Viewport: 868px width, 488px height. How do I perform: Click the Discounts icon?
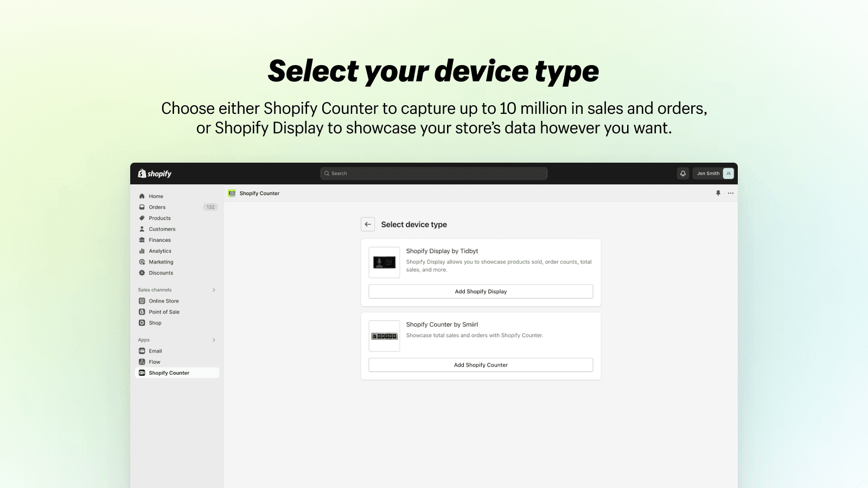pyautogui.click(x=142, y=273)
